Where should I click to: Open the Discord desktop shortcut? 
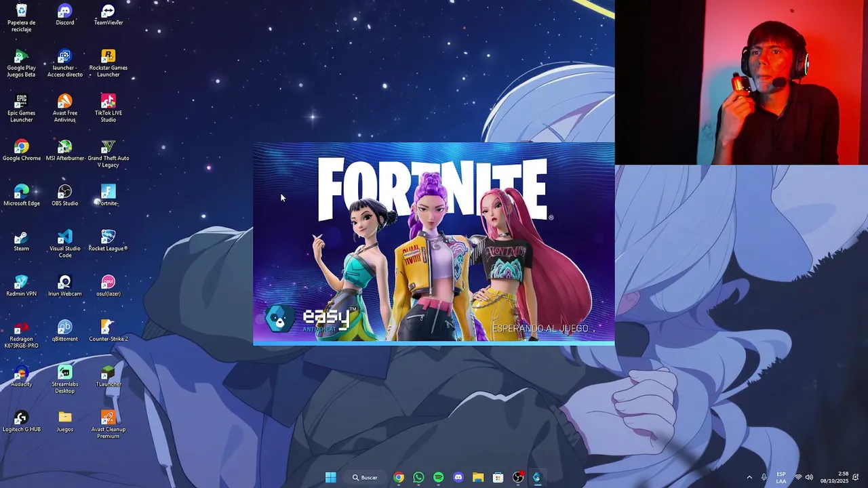pos(64,15)
